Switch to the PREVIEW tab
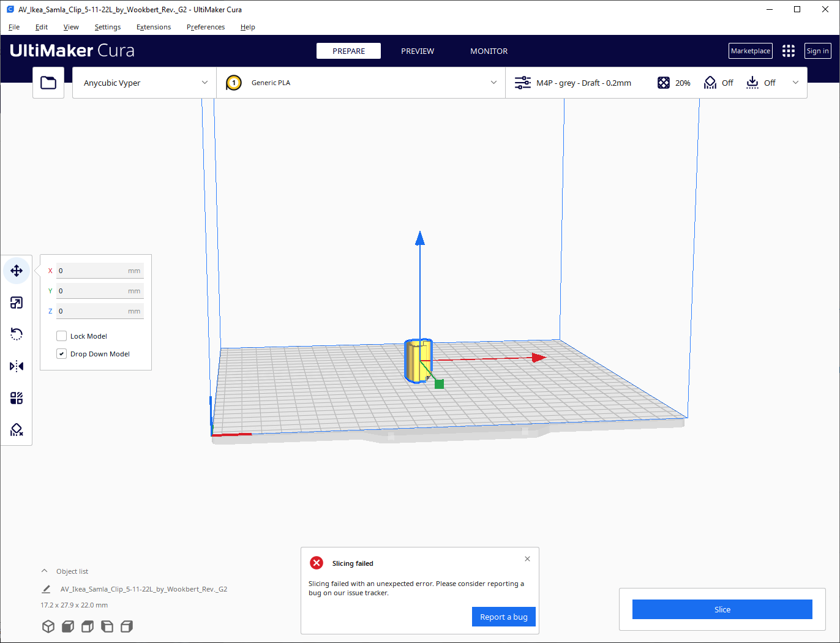 [x=418, y=51]
